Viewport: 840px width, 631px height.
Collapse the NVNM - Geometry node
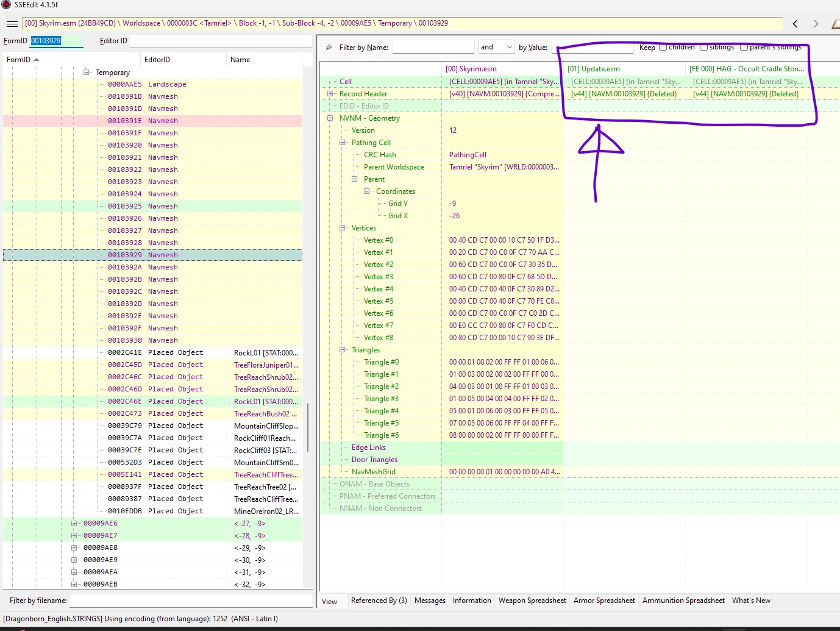coord(330,118)
